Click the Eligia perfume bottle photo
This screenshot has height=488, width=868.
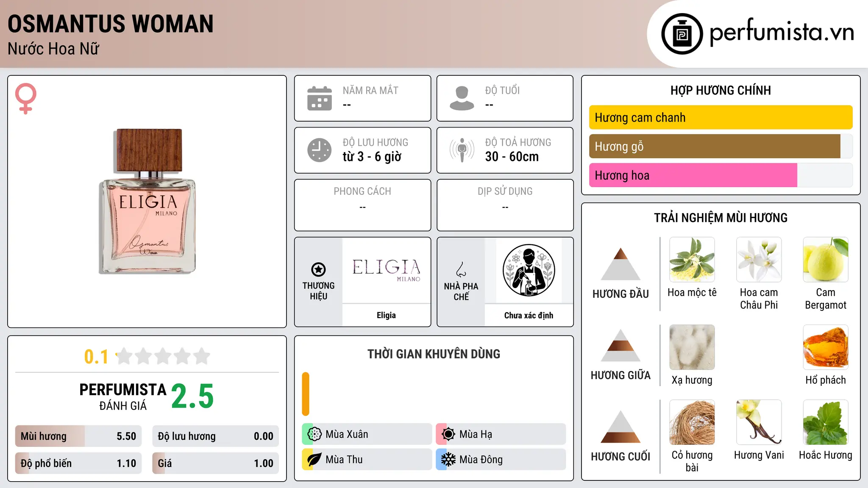(147, 201)
